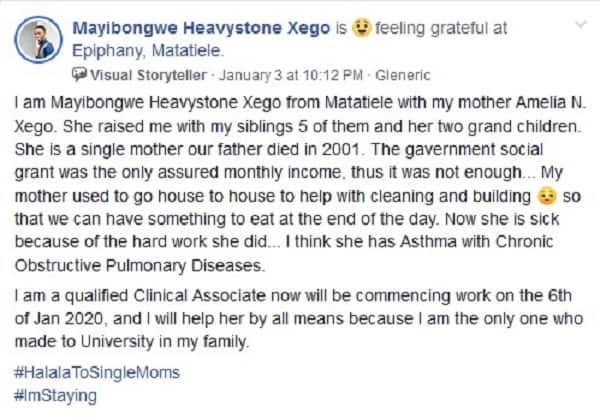Click the feeling grateful smiley emoji
600x418 pixels.
click(x=361, y=28)
